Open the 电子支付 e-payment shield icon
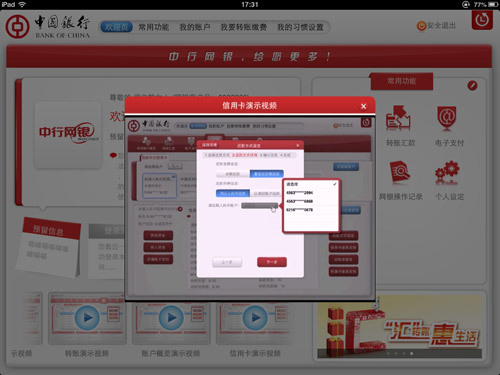The height and width of the screenshot is (375, 500). [447, 118]
